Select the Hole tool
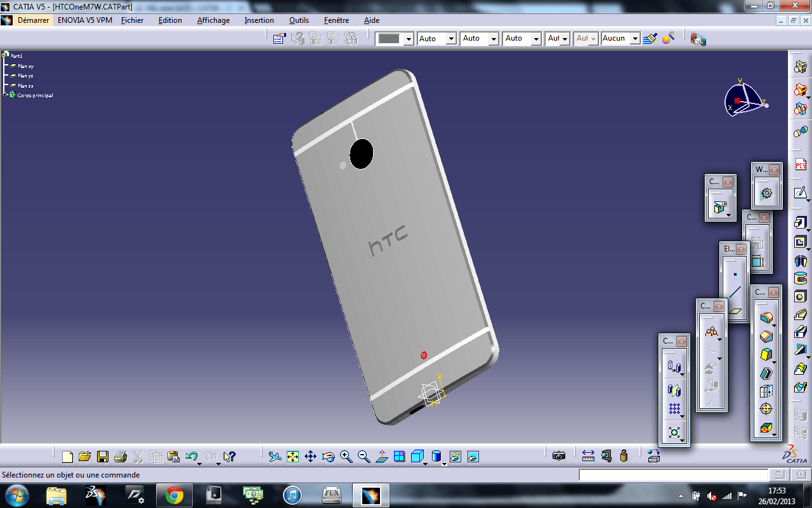Viewport: 812px width, 508px height. point(801,297)
